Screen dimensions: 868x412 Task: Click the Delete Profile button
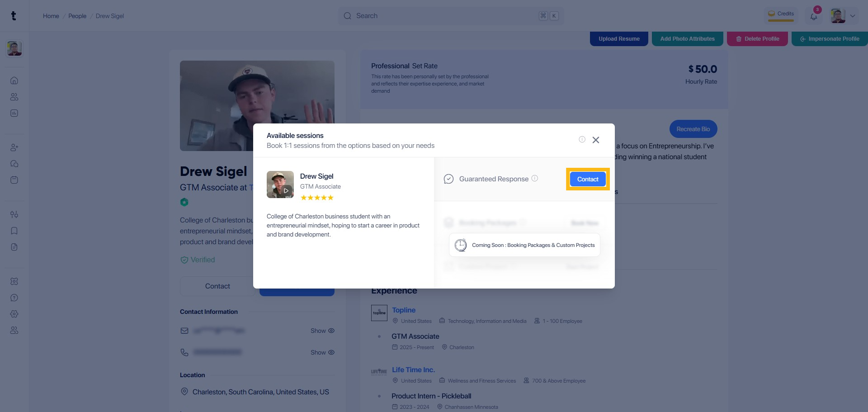coord(757,39)
